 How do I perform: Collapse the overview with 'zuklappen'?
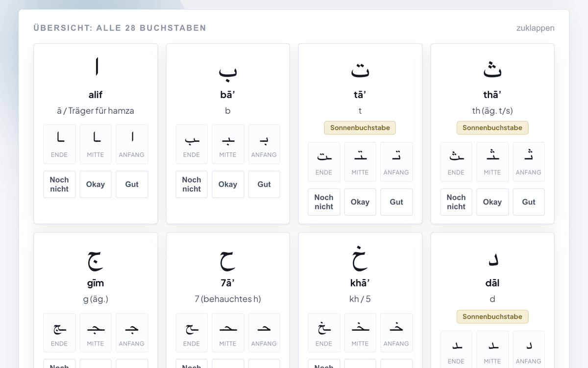535,28
